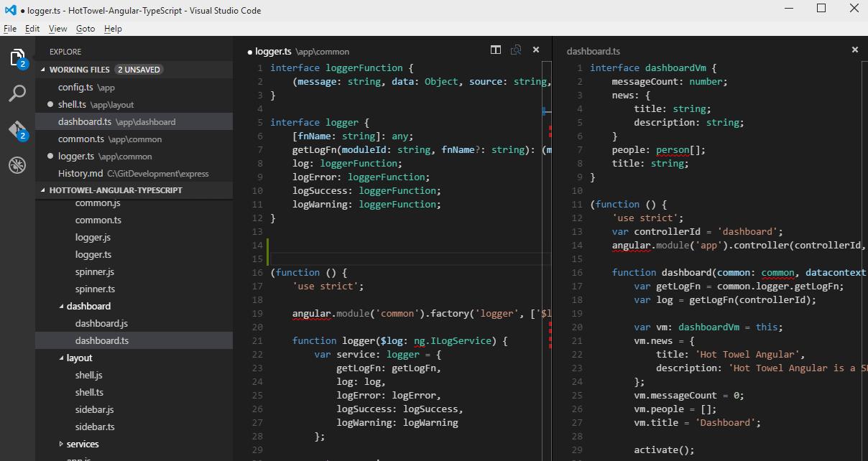
Task: Click the 2 UNSAVED badge
Action: tap(139, 70)
